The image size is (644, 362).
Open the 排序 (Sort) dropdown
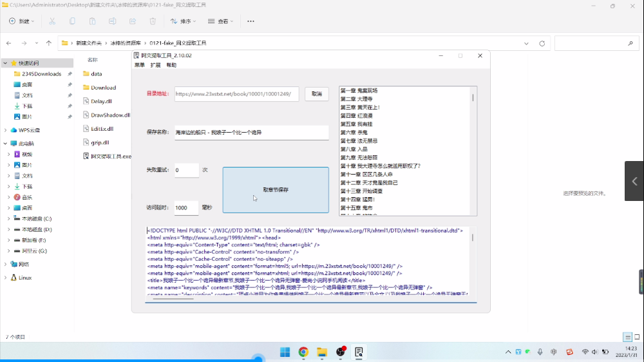(184, 21)
